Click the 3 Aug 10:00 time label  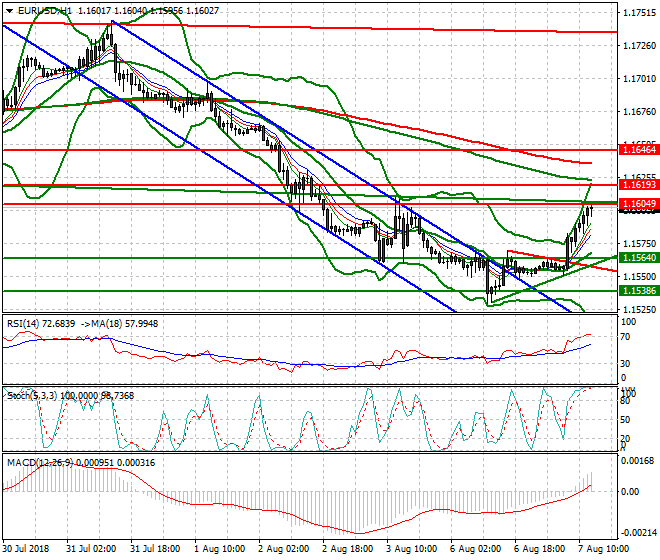(411, 549)
